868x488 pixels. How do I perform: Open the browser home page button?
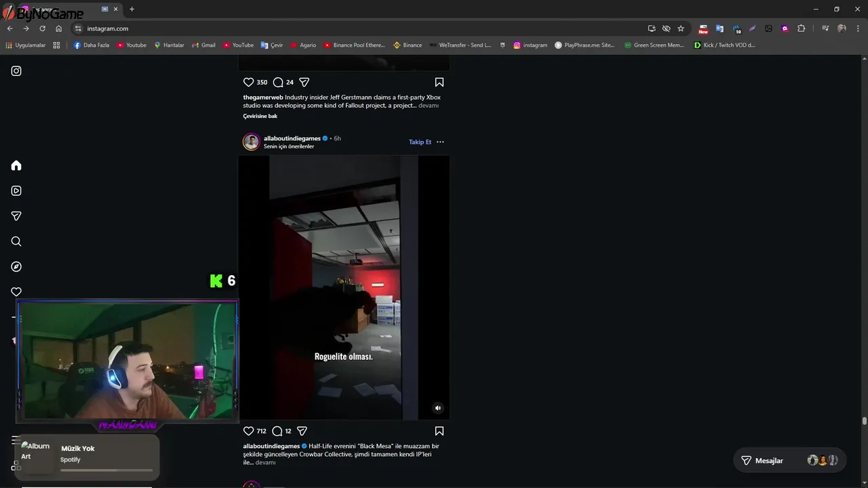coord(58,28)
